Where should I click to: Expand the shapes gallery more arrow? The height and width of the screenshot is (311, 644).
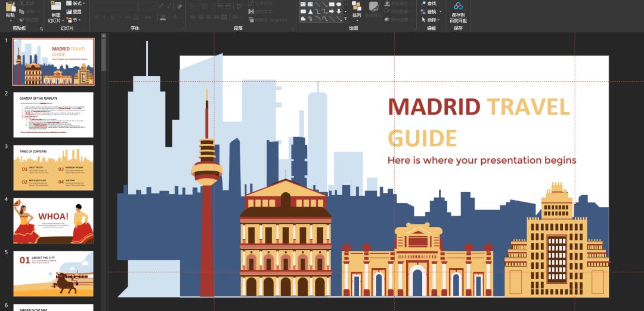tap(346, 19)
